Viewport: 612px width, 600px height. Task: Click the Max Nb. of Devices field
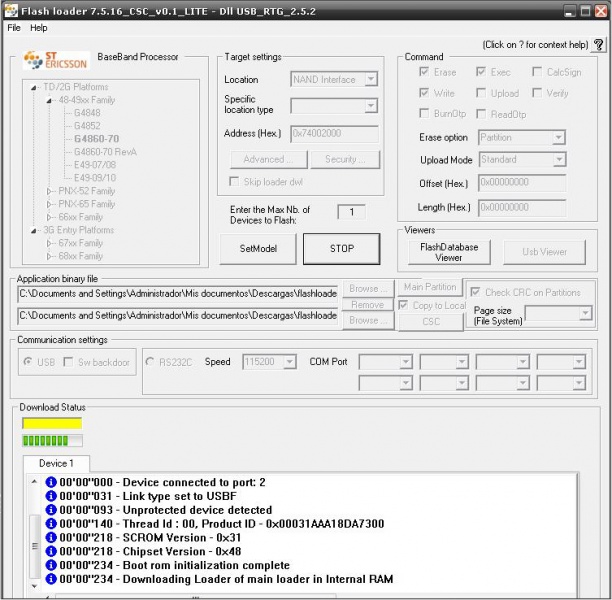(351, 212)
